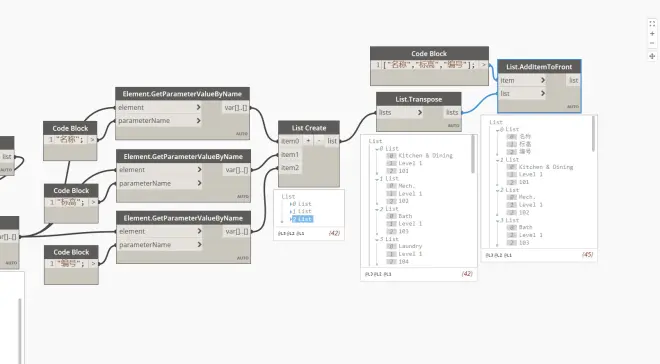Open level chevron on List.AddItemToFront item input
Viewport: 660px width, 364px height.
(543, 80)
